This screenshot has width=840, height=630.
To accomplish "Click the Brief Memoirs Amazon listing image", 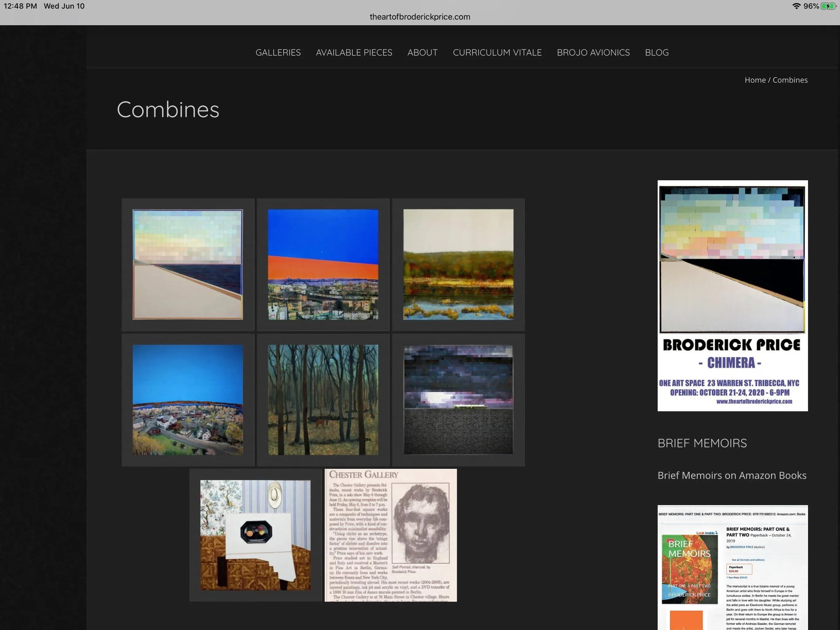I will coord(733,567).
